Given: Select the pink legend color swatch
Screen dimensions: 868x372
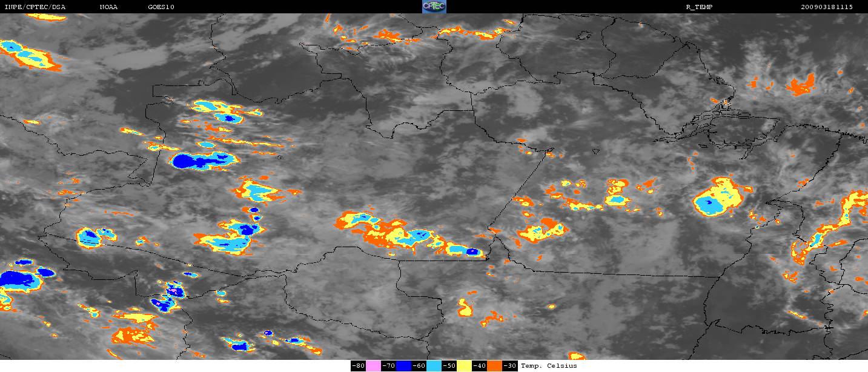Looking at the screenshot, I should point(373,366).
